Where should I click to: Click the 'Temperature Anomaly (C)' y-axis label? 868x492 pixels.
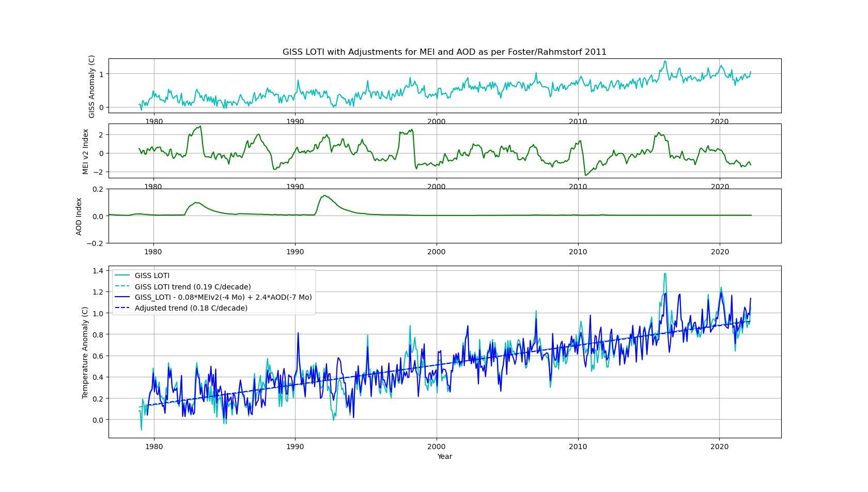pos(85,352)
